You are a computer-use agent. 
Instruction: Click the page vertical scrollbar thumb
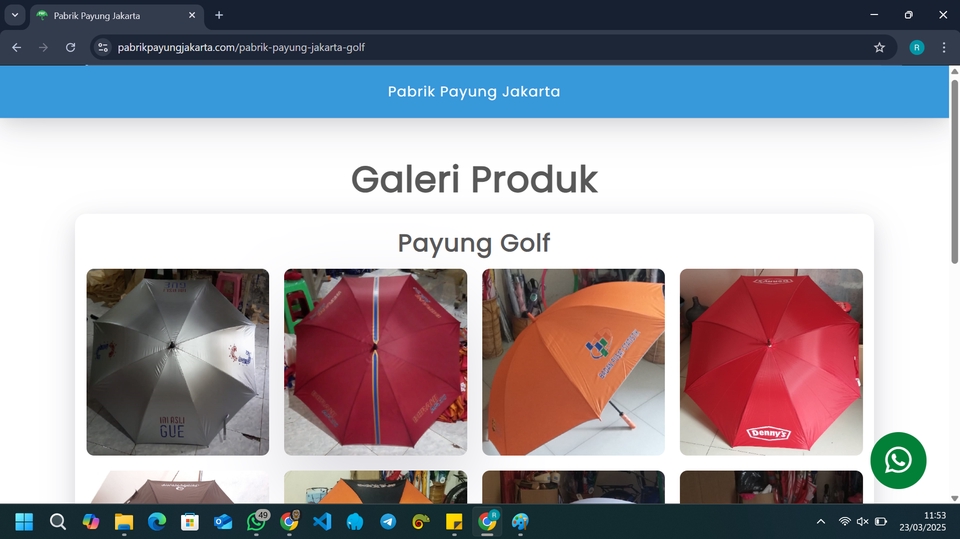954,172
